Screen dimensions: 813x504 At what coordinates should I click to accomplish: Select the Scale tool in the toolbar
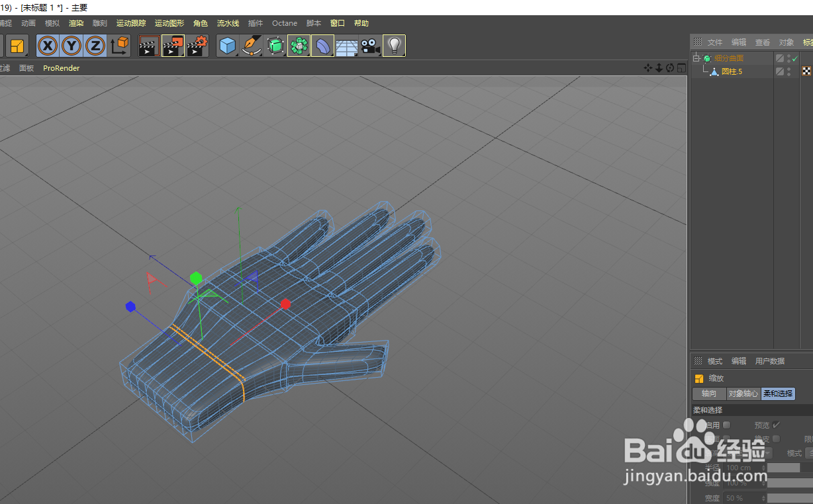pyautogui.click(x=17, y=46)
